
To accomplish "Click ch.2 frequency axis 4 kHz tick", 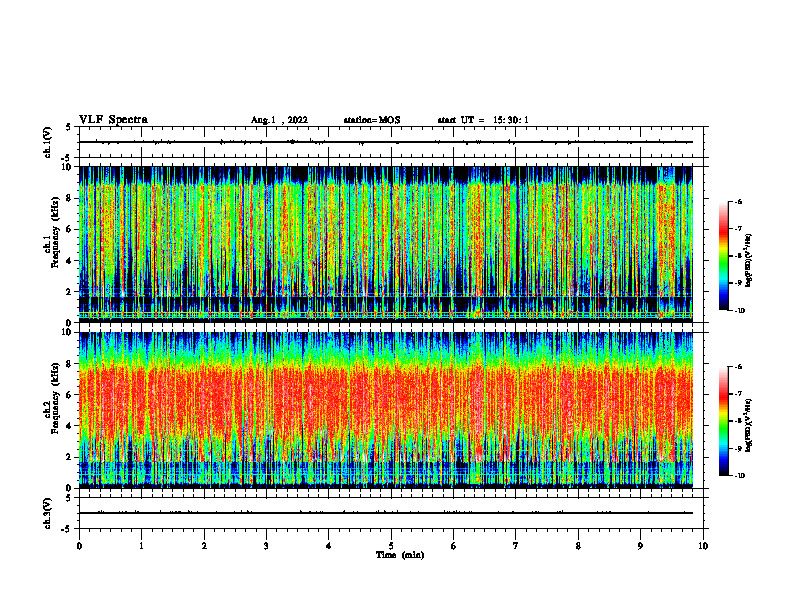I will [x=70, y=426].
